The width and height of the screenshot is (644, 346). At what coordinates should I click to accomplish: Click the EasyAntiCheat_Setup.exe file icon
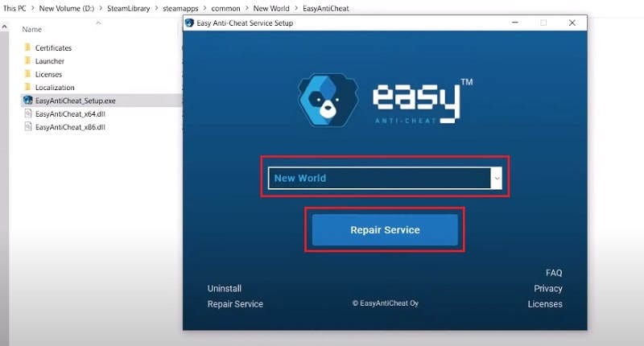tap(27, 100)
